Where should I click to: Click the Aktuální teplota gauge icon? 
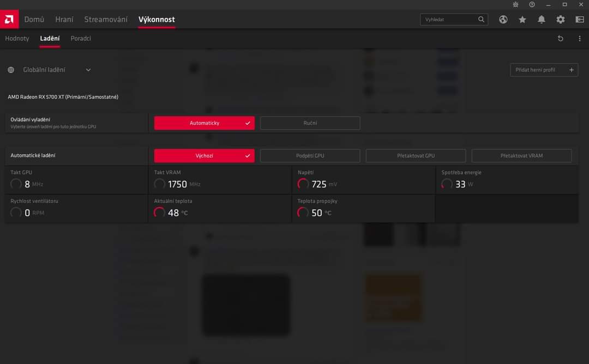click(159, 213)
